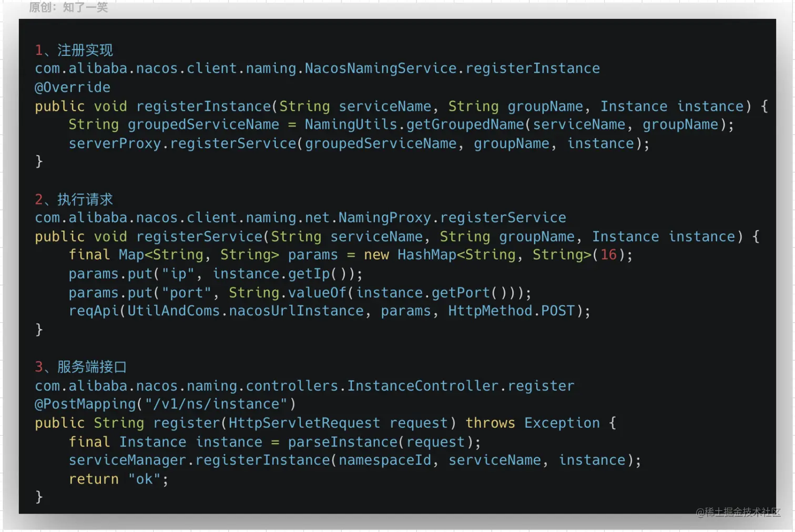Click the 'public void registerService(' signature line
The width and height of the screenshot is (795, 532).
click(397, 237)
